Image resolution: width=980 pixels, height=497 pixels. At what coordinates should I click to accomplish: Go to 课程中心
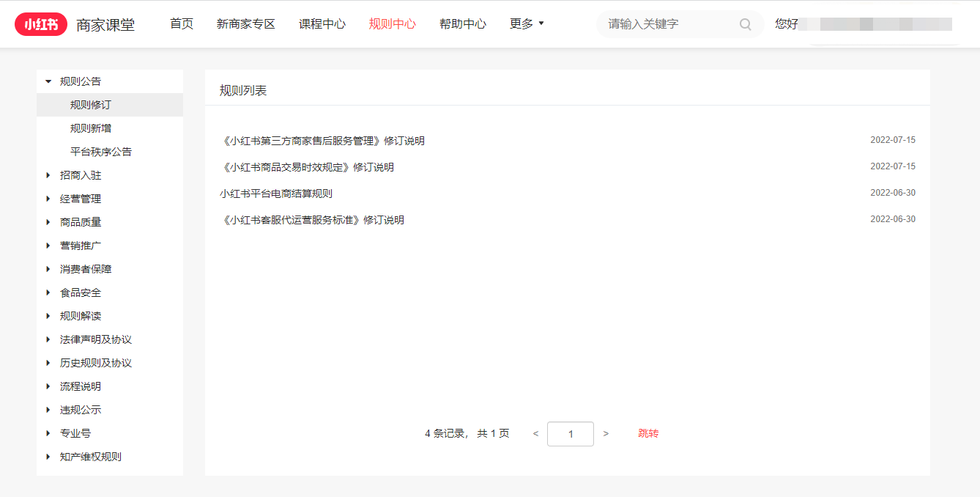[322, 24]
